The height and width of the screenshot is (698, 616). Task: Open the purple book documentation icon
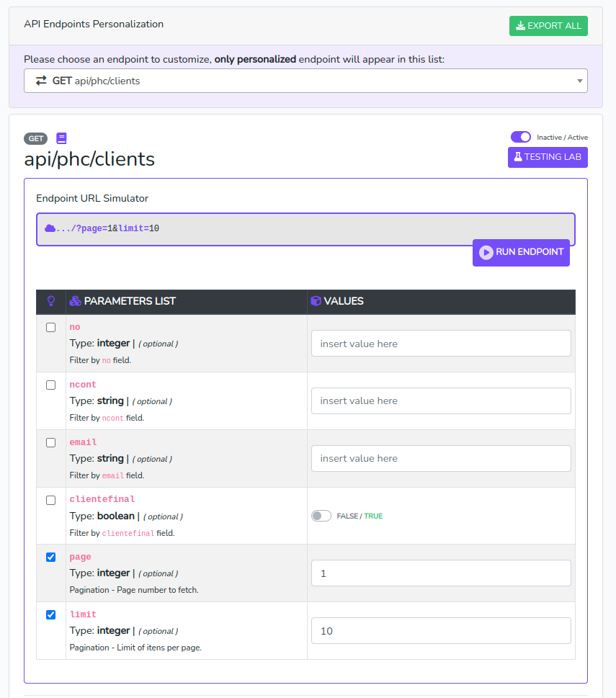click(61, 138)
